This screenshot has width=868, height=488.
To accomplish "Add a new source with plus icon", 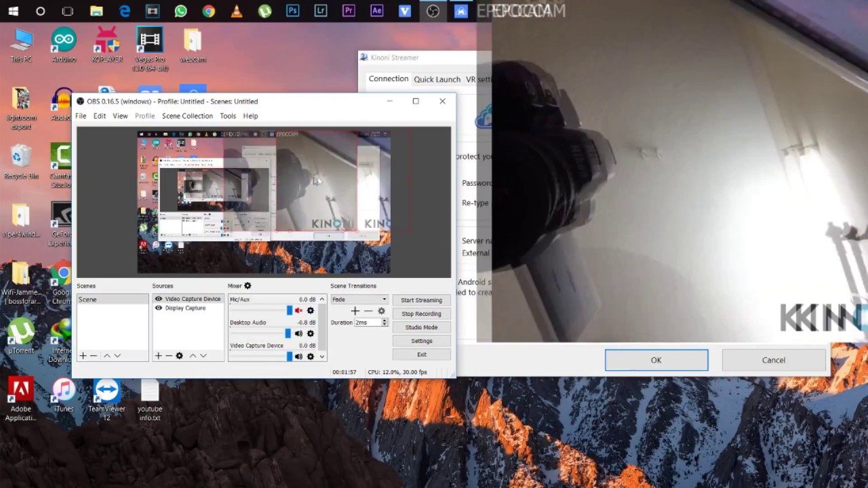I will 158,356.
